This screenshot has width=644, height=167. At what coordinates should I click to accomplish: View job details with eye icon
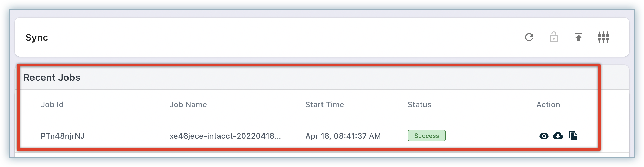coord(544,136)
